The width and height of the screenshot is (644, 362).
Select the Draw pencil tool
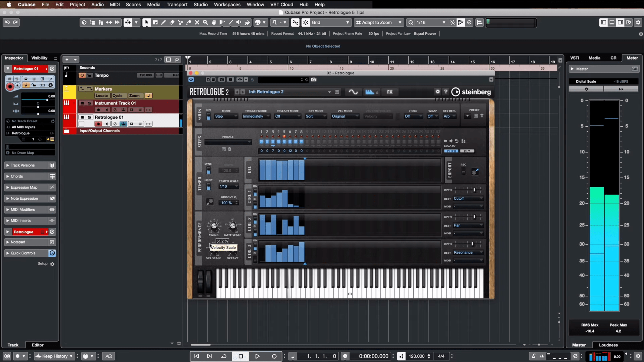point(164,23)
